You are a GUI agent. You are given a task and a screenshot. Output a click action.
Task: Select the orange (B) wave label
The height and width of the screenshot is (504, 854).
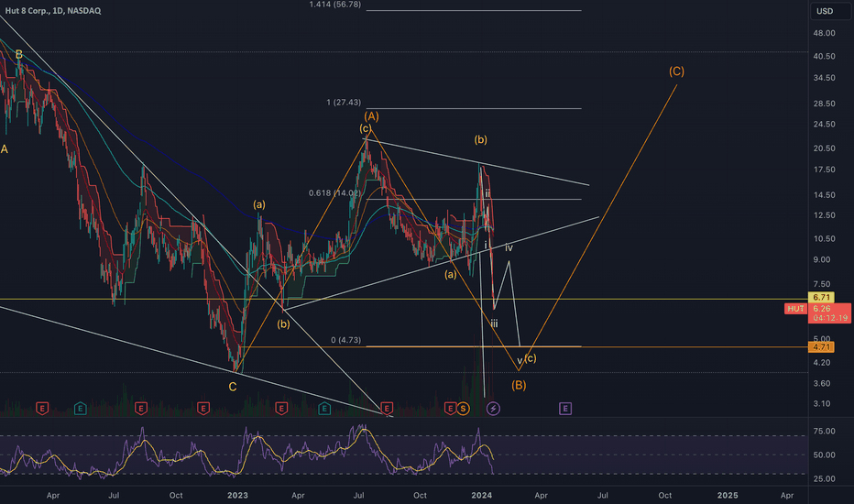coord(519,385)
